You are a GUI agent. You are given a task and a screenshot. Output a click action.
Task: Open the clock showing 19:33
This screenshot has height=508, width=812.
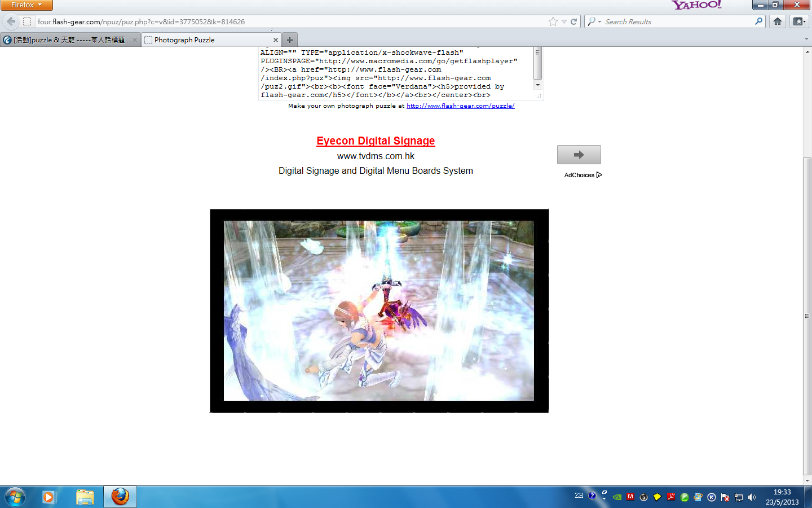tap(782, 497)
